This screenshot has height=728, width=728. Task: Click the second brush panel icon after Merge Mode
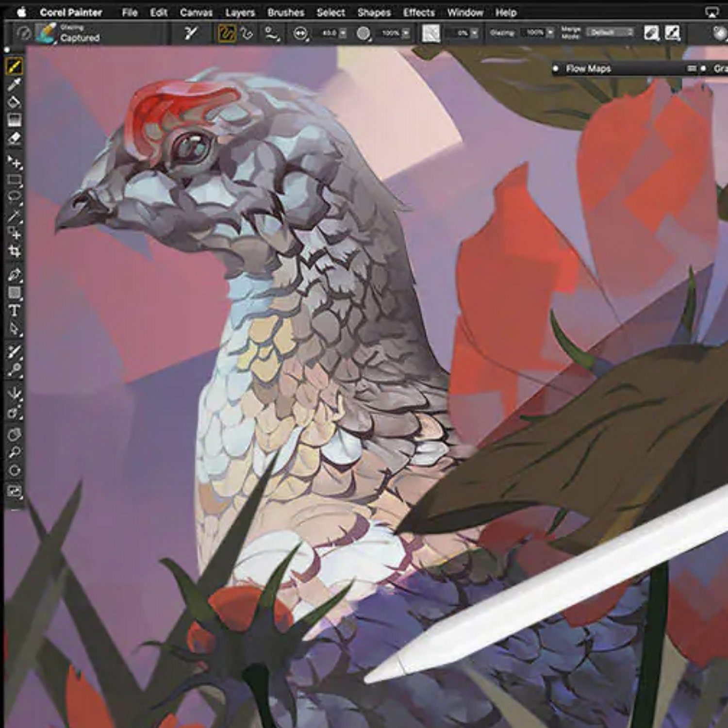point(672,33)
